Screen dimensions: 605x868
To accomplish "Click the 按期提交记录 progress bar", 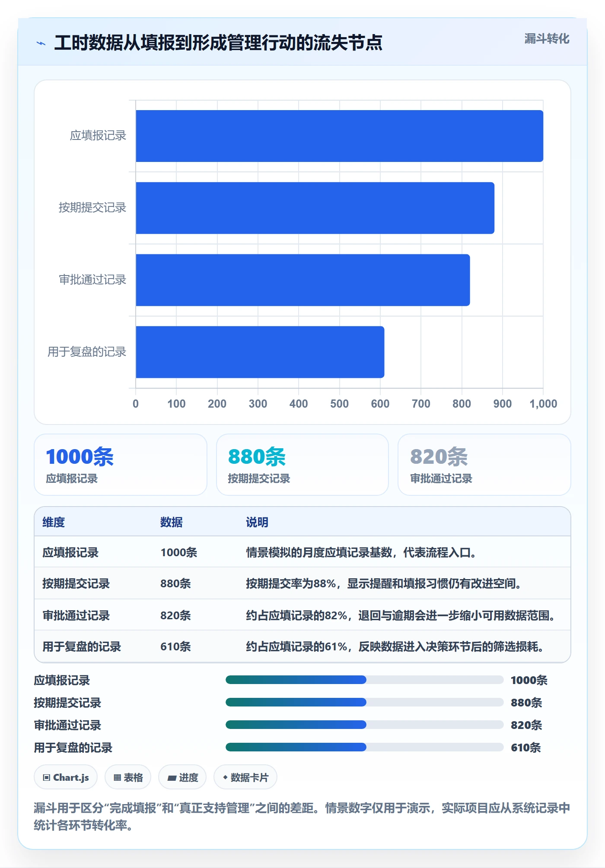I will 365,702.
